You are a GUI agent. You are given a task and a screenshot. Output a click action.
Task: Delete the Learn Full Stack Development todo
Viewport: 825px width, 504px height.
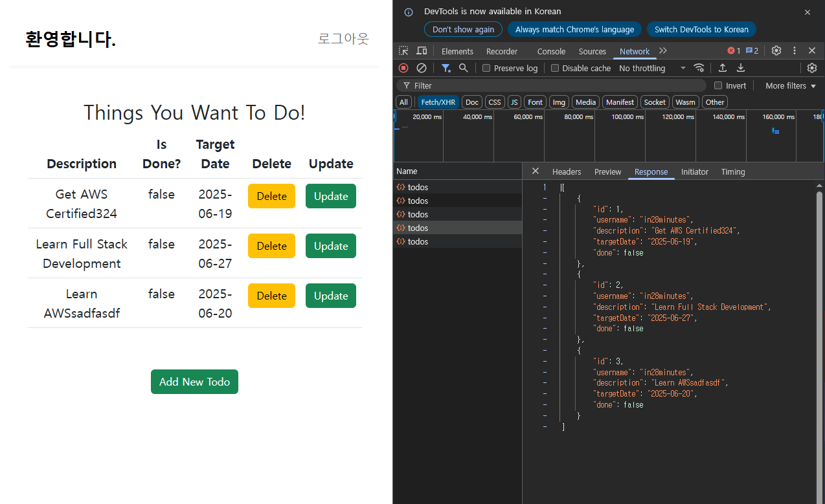(271, 246)
